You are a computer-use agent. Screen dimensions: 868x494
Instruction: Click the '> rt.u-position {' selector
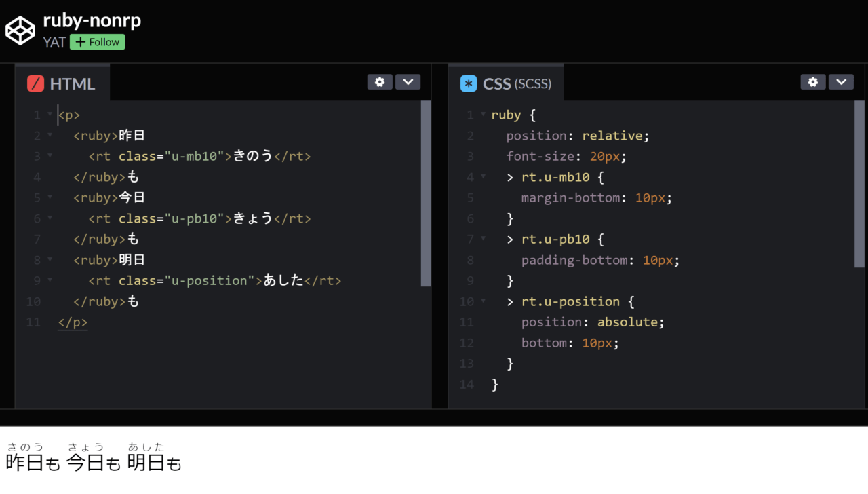[x=570, y=301]
